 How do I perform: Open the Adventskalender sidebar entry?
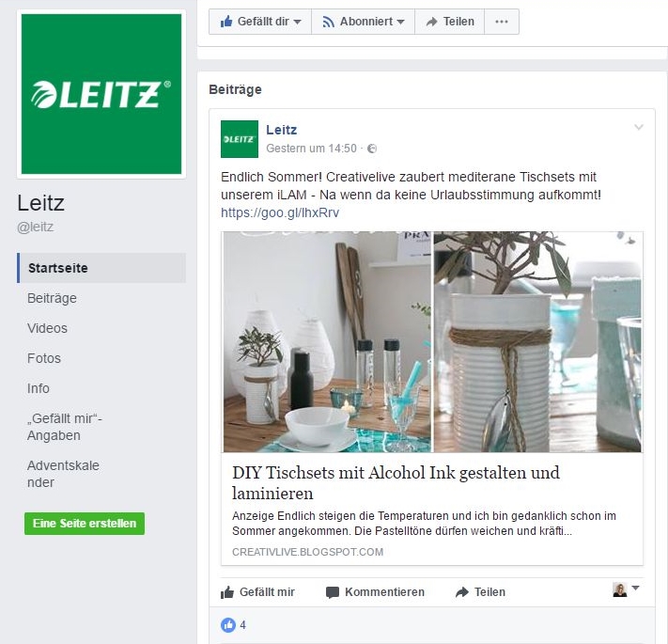point(63,474)
